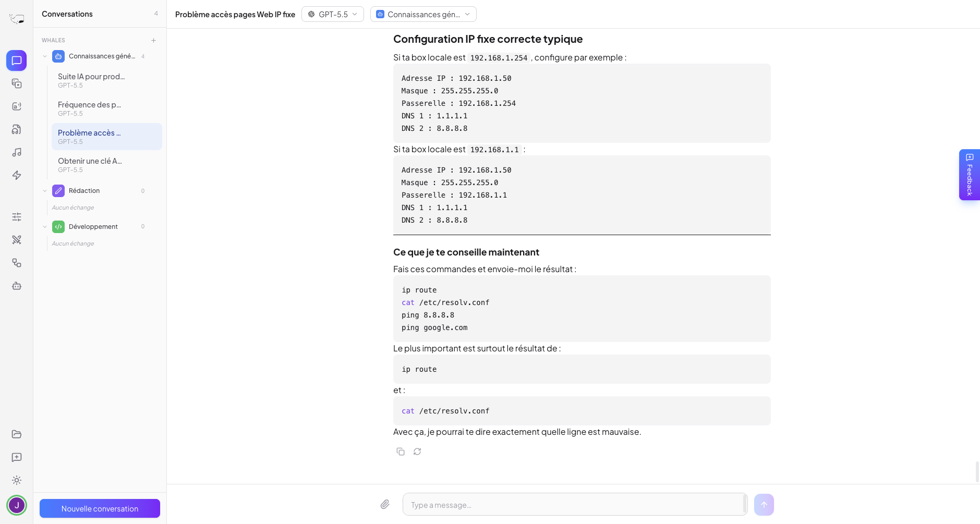This screenshot has width=980, height=524.
Task: Click the inline code 192.168.1.1
Action: (494, 150)
